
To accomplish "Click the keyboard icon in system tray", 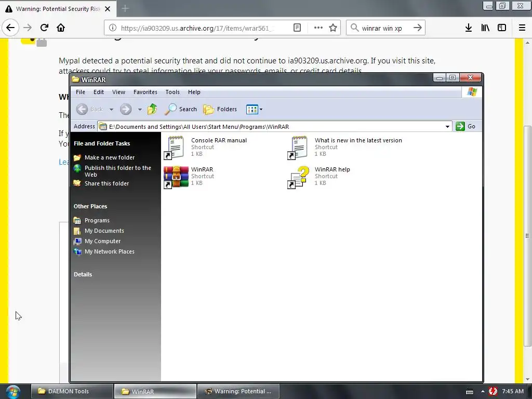I will click(x=470, y=392).
